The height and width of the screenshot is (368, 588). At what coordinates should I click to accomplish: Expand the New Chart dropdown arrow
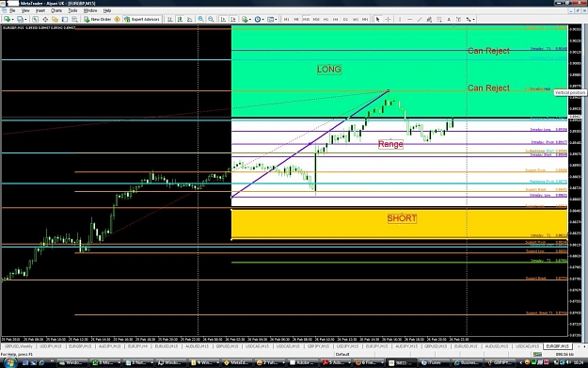pyautogui.click(x=12, y=19)
